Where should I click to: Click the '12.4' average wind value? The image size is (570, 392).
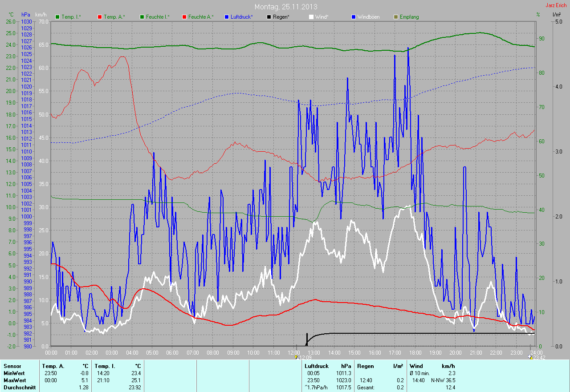[x=450, y=388]
